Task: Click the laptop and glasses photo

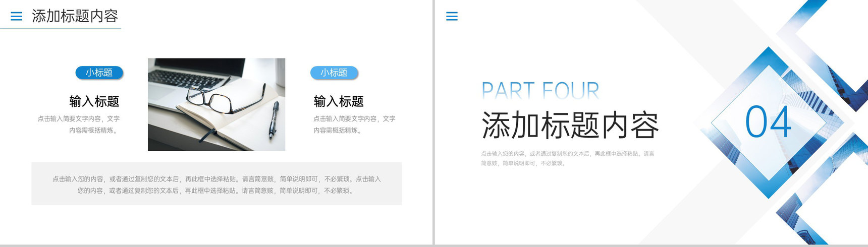Action: click(216, 104)
